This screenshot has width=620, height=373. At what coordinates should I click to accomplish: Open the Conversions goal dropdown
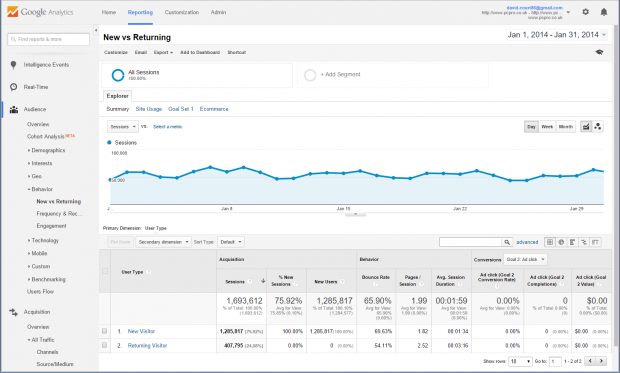coord(525,259)
